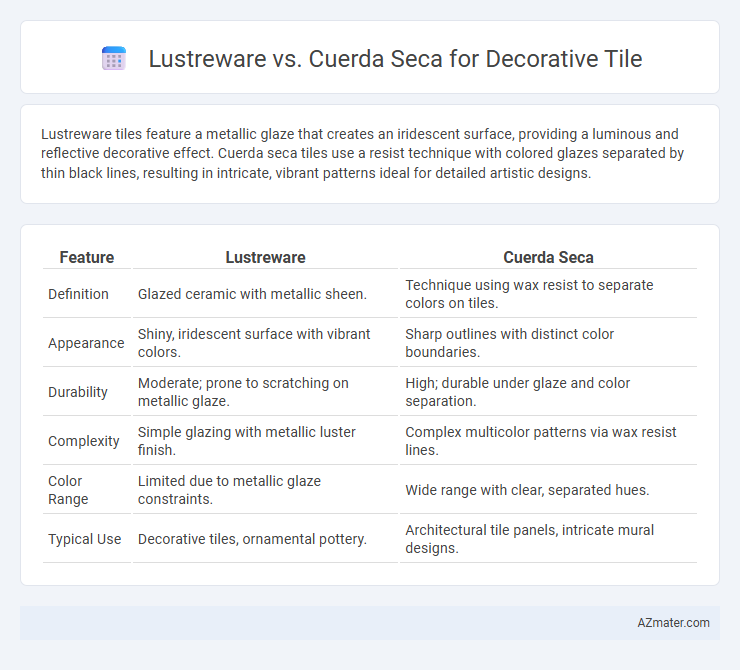Viewport: 740px width, 670px height.
Task: Click the 'Durability' row label
Action: (x=78, y=392)
